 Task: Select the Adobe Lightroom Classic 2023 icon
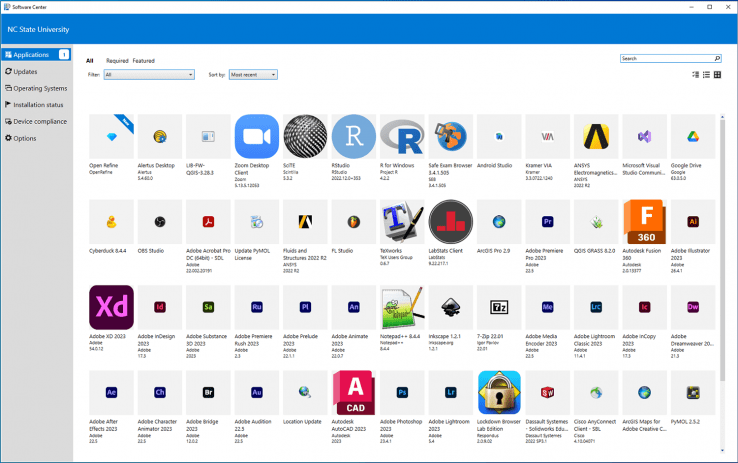coord(596,307)
